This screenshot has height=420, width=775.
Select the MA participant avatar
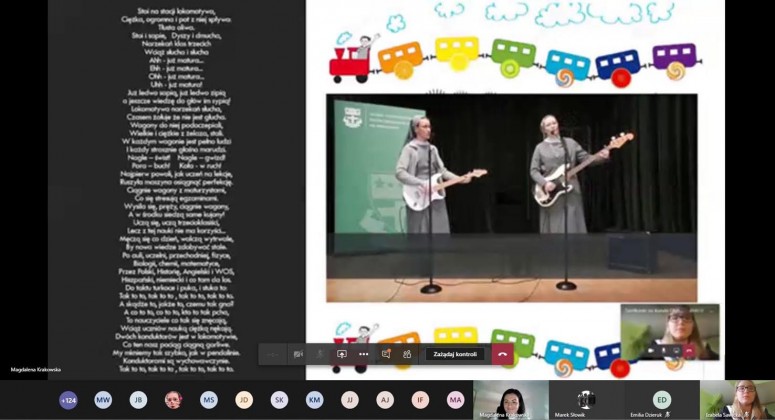click(456, 400)
